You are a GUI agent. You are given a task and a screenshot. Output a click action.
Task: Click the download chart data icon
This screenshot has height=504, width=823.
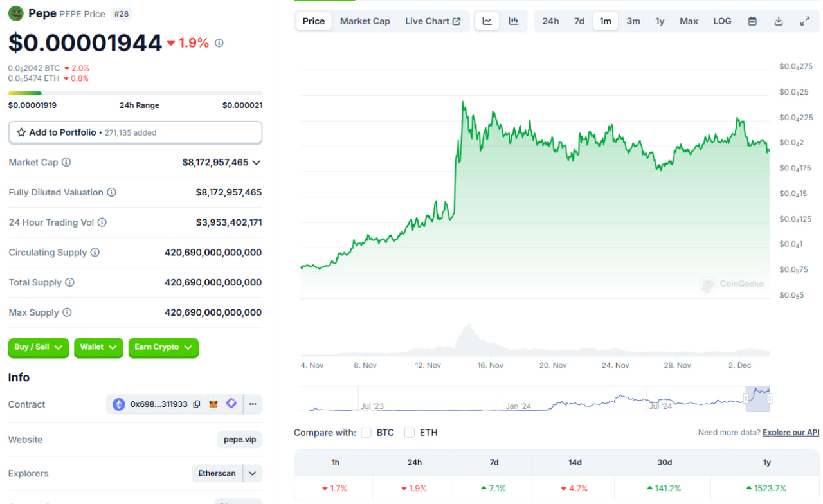(779, 21)
